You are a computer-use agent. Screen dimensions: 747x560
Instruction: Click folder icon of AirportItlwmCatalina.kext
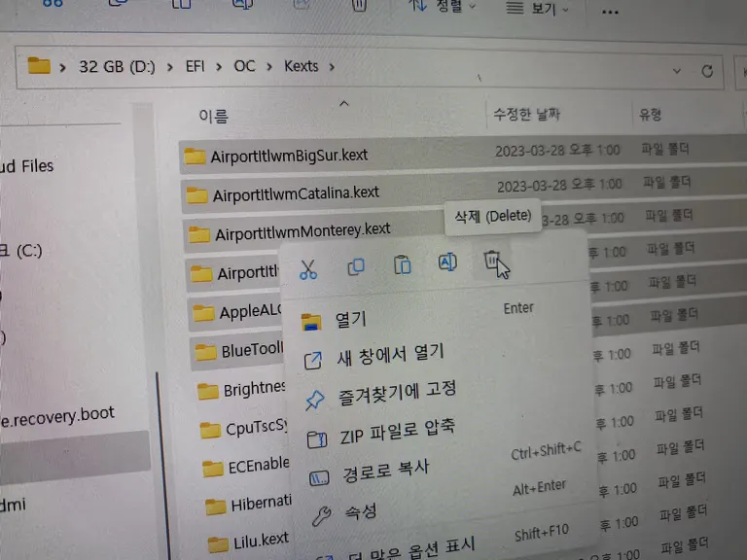tap(196, 194)
